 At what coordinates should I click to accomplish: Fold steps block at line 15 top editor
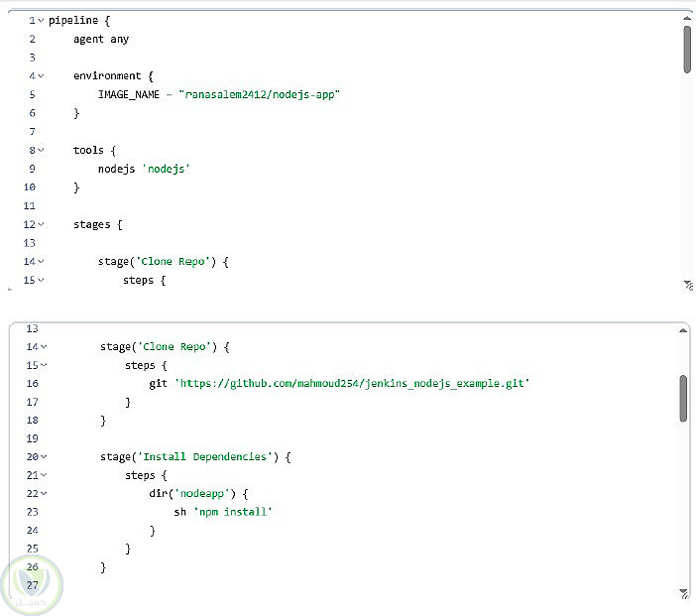pyautogui.click(x=41, y=281)
